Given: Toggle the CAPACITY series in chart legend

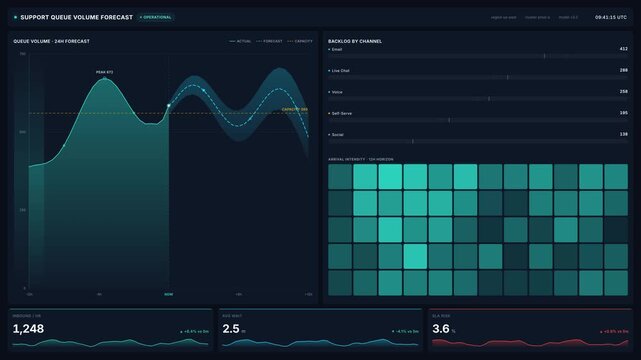Looking at the screenshot, I should pyautogui.click(x=300, y=41).
